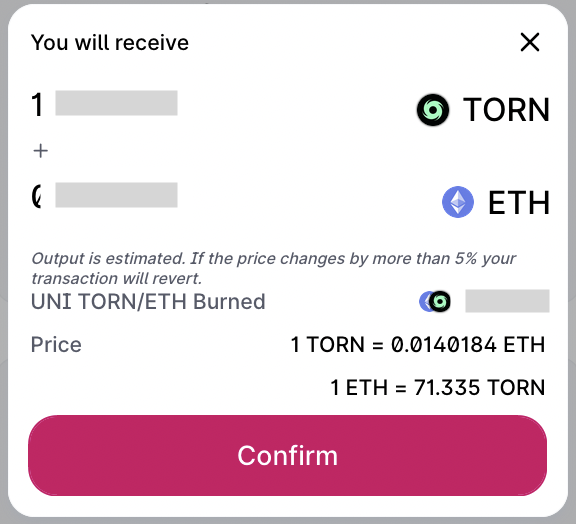The image size is (576, 524).
Task: Click the Confirm button
Action: [288, 456]
